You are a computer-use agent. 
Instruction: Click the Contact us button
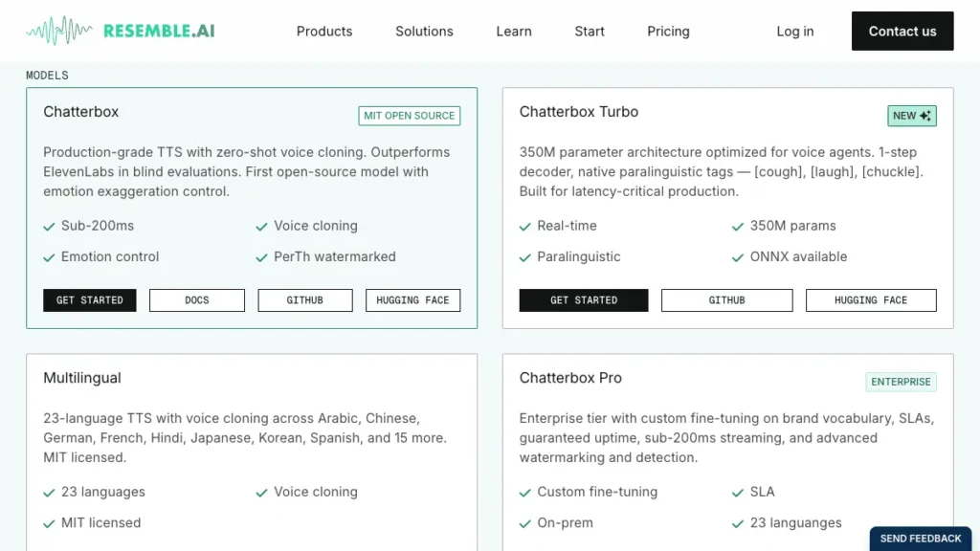(902, 31)
